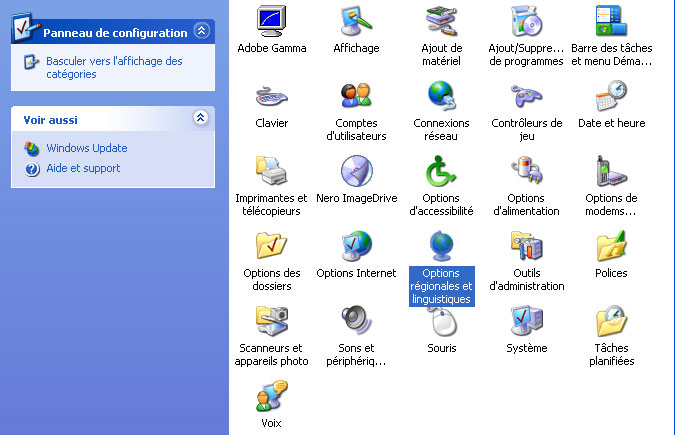Click the 'Voir aussi' section header text
This screenshot has height=435, width=675.
pos(50,120)
